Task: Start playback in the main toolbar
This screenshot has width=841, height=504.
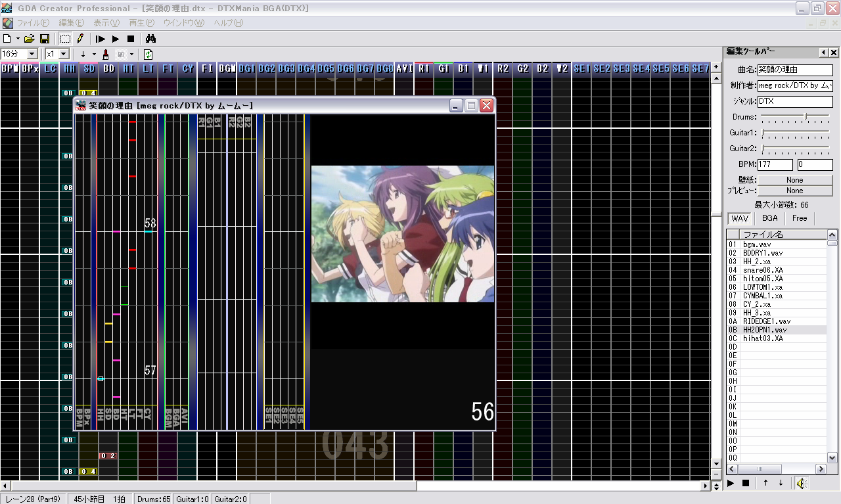Action: pos(116,39)
